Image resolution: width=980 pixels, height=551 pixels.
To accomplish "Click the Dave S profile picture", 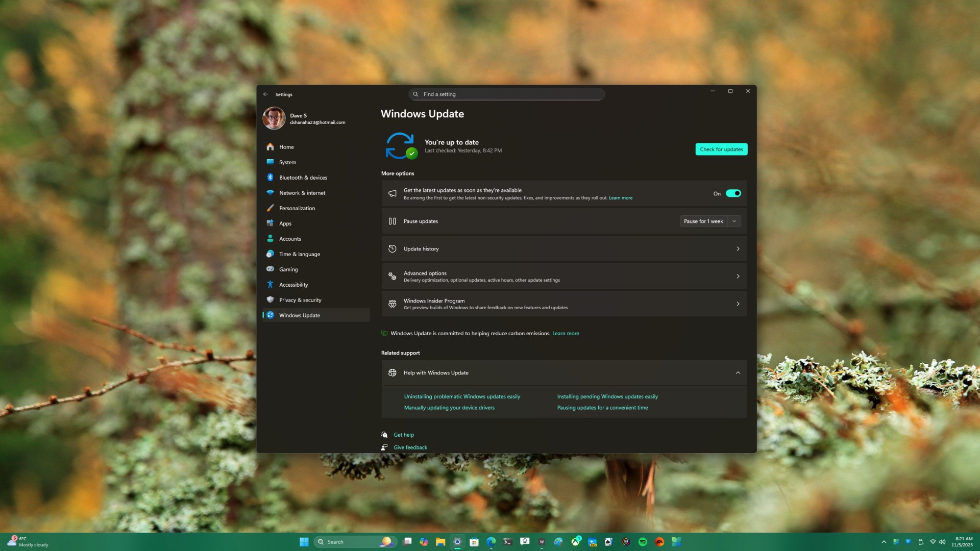I will point(274,118).
